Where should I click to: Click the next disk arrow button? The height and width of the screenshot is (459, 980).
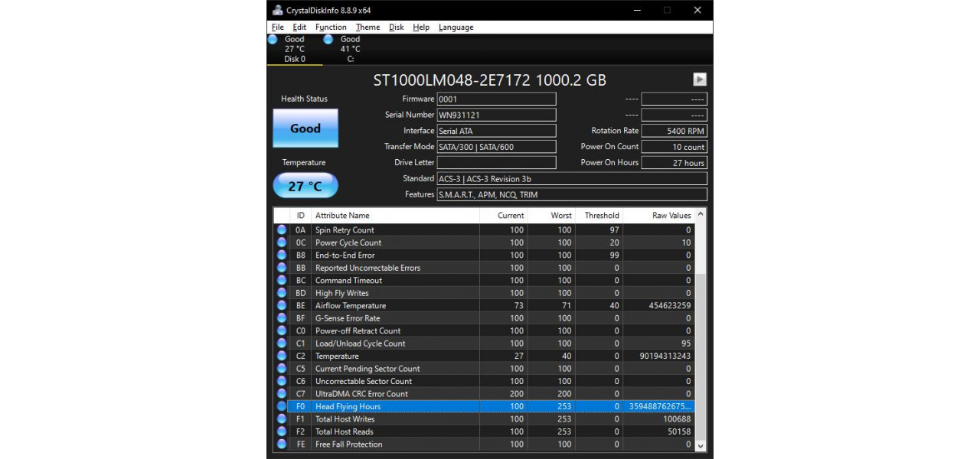700,80
